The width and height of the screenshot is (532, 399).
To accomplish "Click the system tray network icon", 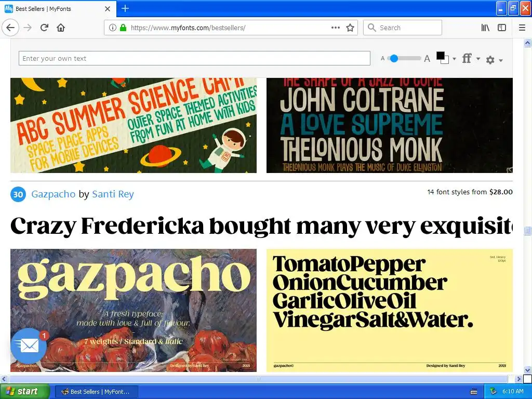I will click(x=493, y=392).
